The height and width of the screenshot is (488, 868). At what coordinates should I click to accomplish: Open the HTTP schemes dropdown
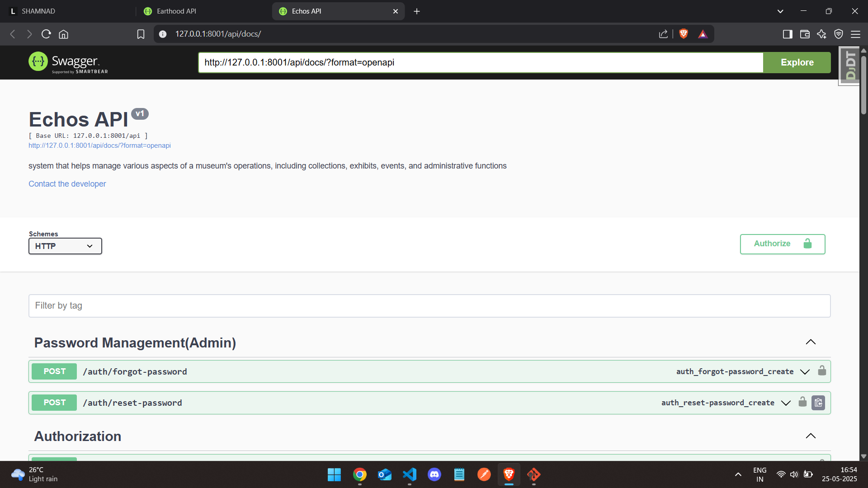pyautogui.click(x=65, y=246)
